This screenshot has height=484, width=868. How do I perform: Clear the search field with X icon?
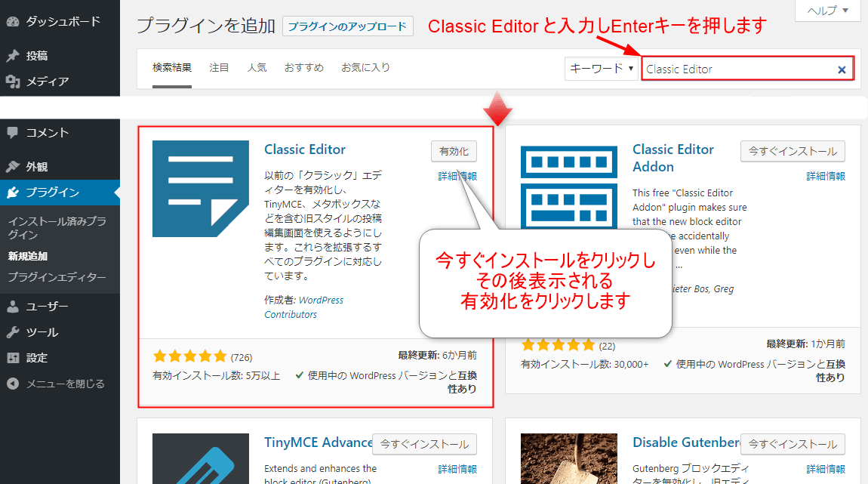click(x=842, y=69)
